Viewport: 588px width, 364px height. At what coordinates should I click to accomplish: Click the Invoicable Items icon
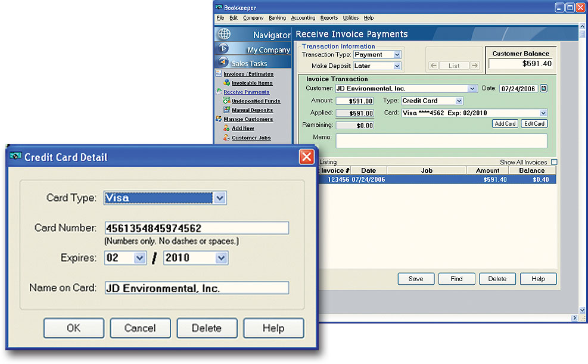(x=226, y=82)
